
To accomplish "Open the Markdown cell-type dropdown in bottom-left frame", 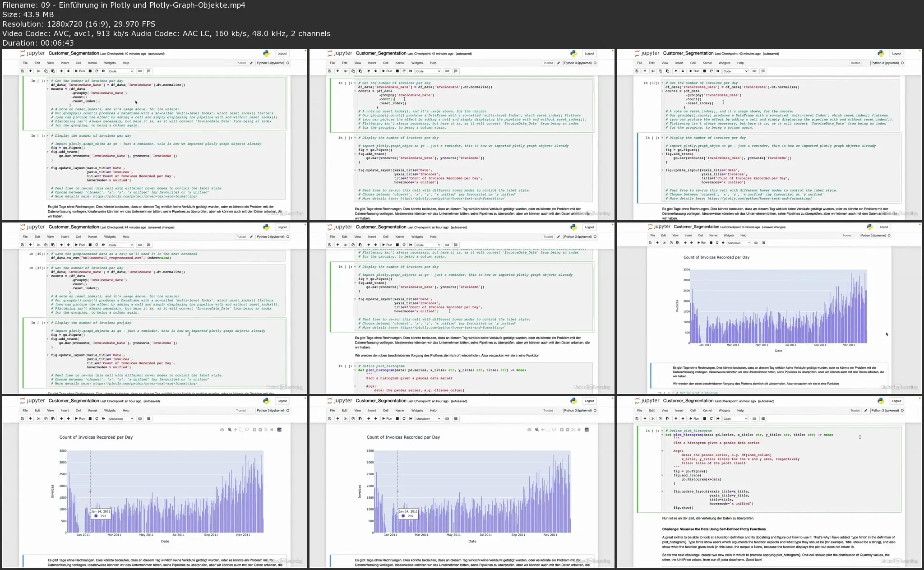I will point(121,418).
